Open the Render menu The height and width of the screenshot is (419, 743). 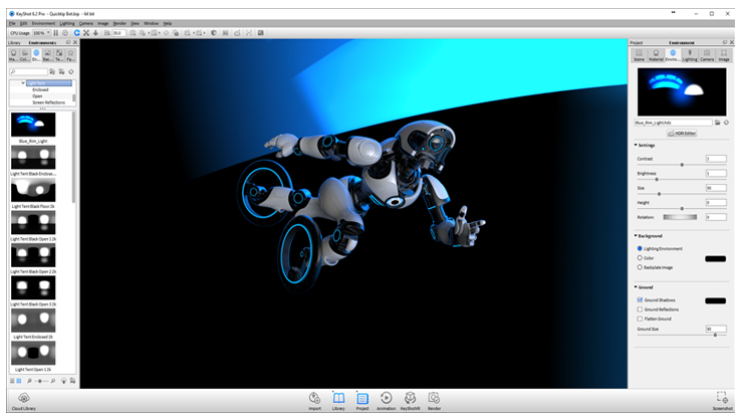119,23
